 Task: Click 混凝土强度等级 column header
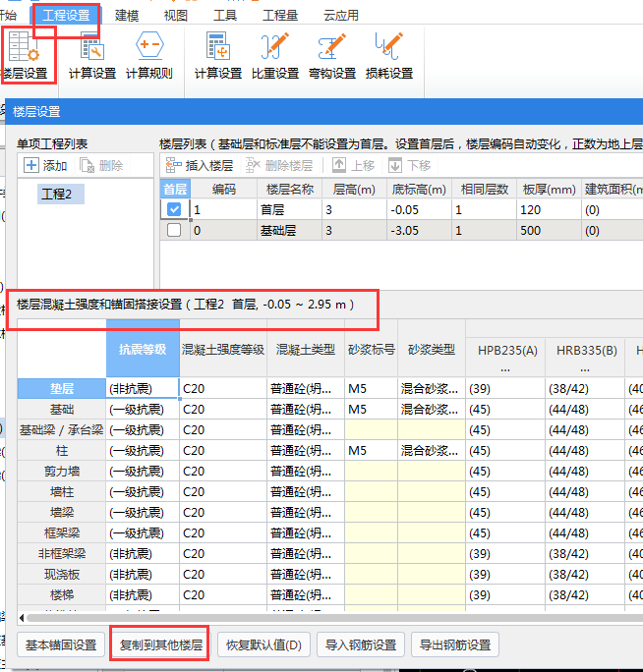[x=223, y=349]
